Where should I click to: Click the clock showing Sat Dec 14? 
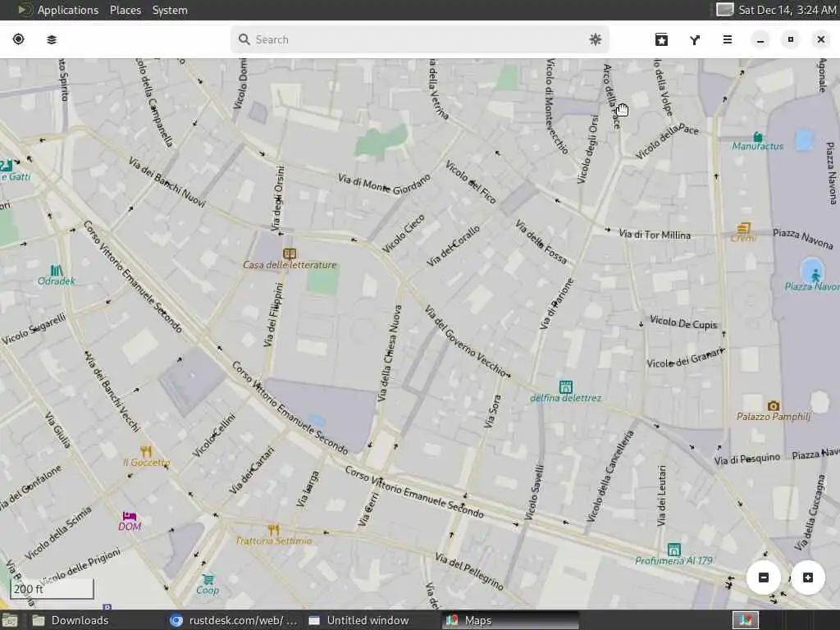click(787, 10)
